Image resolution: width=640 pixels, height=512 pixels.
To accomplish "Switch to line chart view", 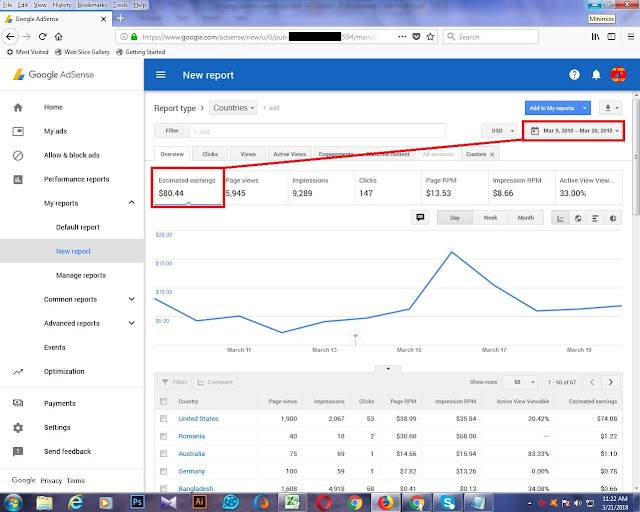I will (x=560, y=218).
